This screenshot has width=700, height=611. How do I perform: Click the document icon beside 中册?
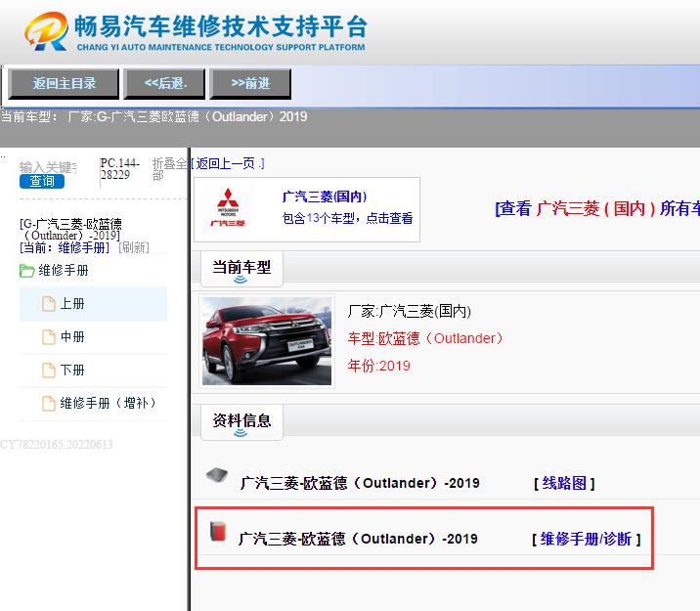click(49, 337)
